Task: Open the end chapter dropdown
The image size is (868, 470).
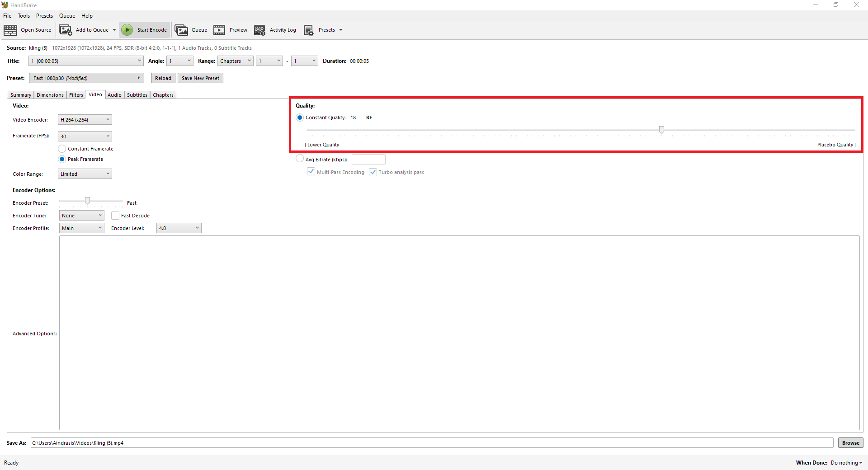Action: [x=305, y=61]
